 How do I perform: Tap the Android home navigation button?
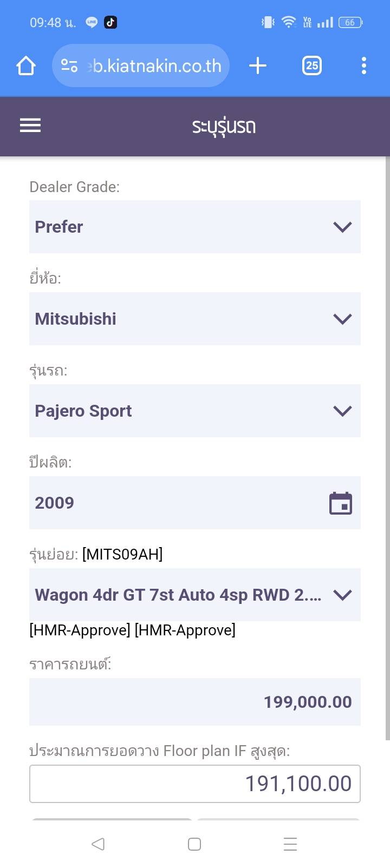coord(194,844)
